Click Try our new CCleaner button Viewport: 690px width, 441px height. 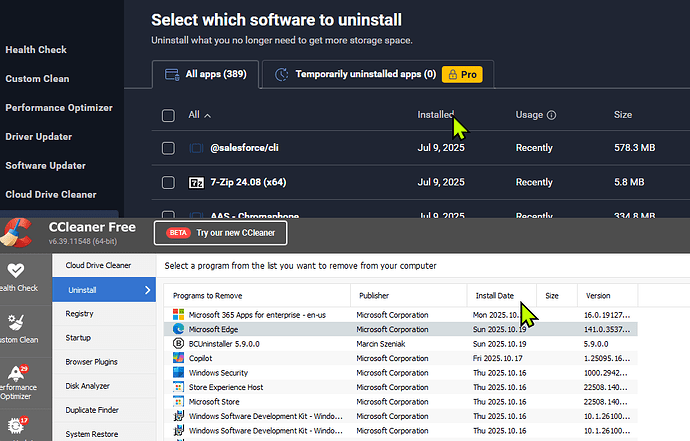220,233
